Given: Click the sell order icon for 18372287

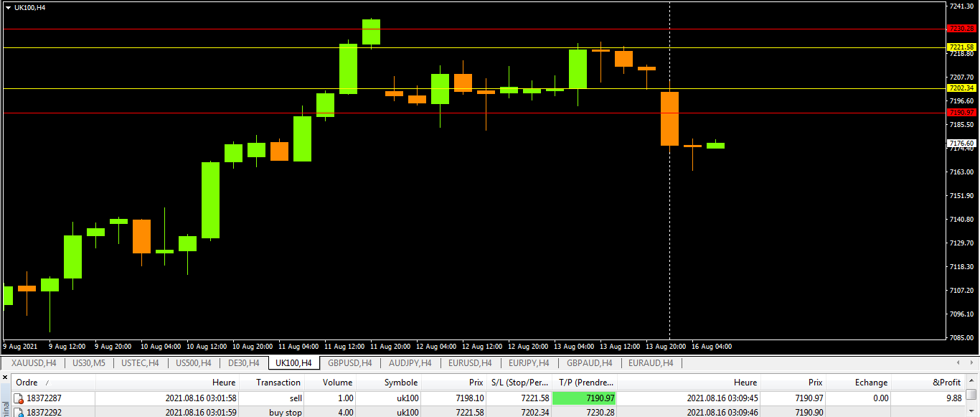Looking at the screenshot, I should point(19,398).
